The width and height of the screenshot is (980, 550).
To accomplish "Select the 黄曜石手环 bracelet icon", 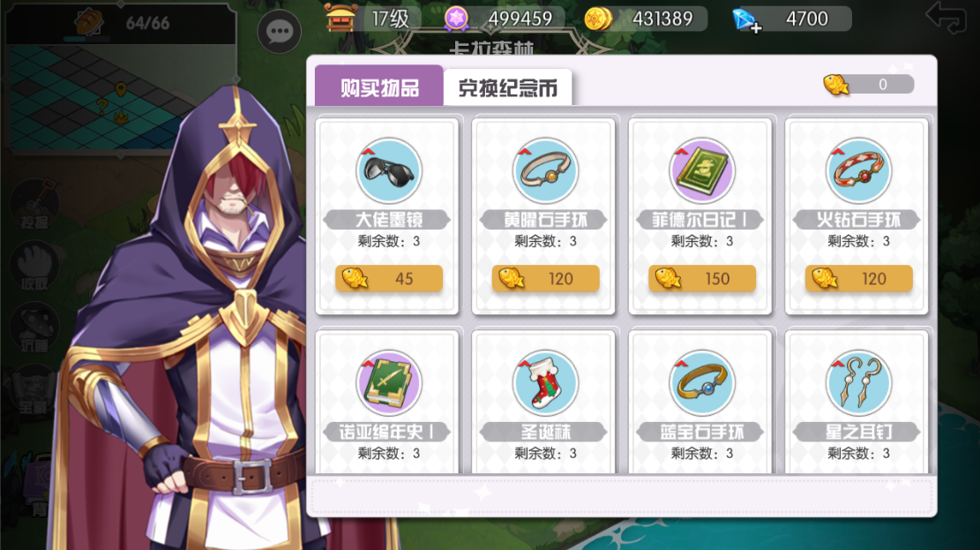I will [545, 170].
